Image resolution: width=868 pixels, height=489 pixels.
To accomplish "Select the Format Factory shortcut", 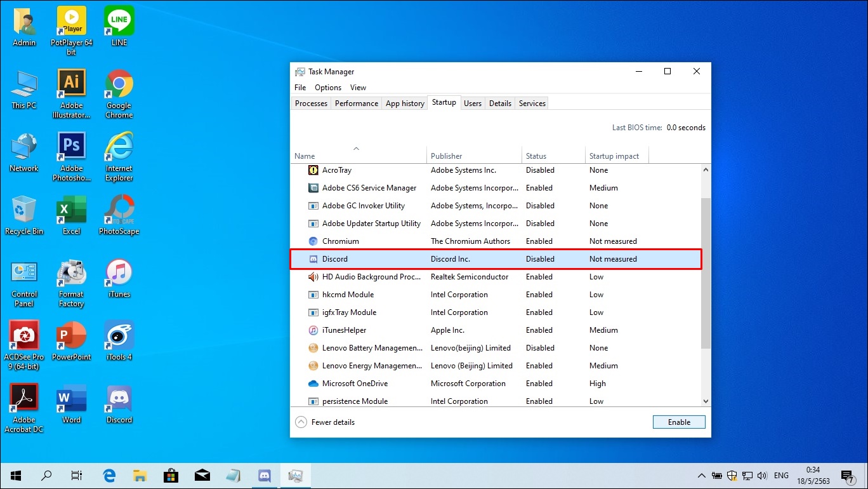I will (x=72, y=283).
